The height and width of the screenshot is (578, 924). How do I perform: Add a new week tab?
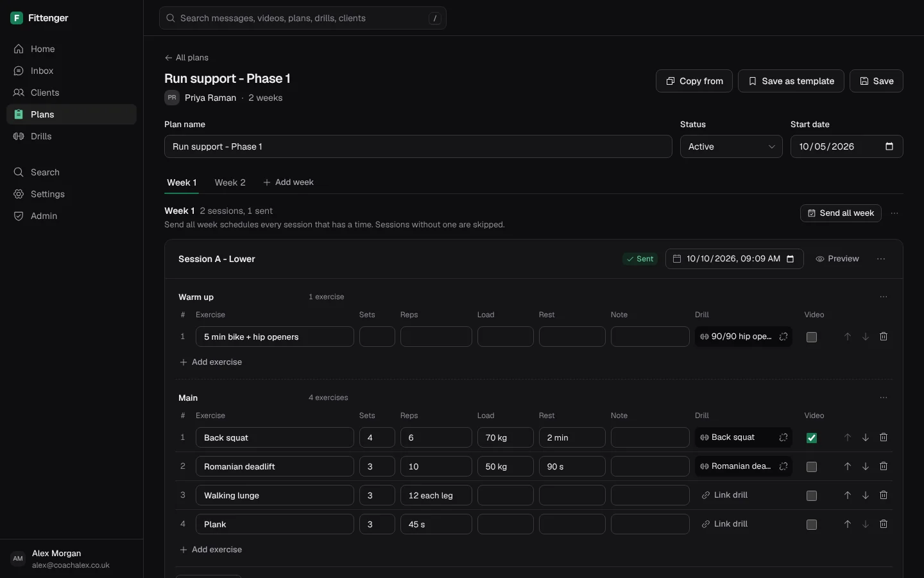[x=288, y=182]
